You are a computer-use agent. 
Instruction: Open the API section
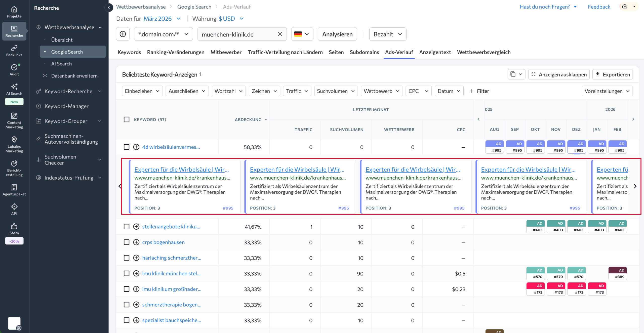14,209
